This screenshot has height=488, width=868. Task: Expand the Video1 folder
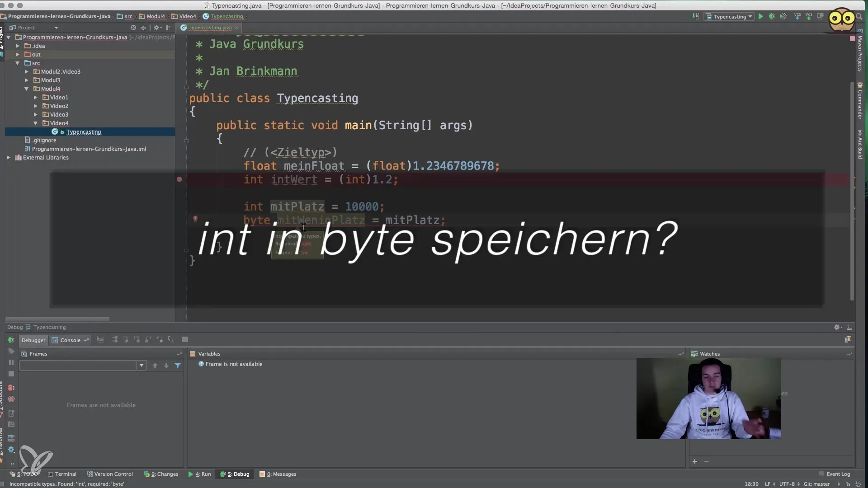tap(35, 97)
